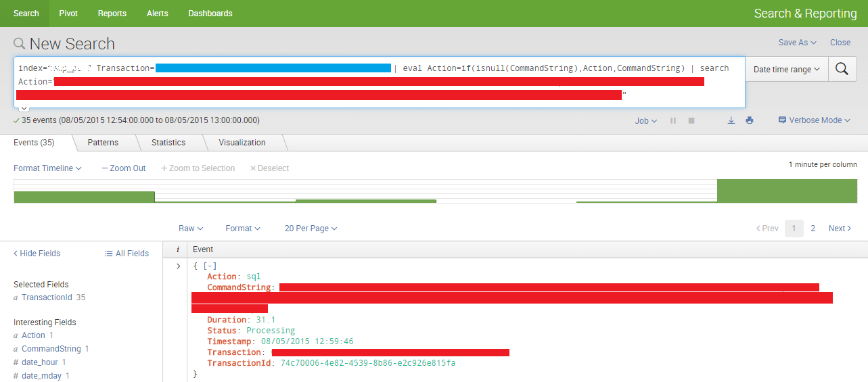Click the TransactionId selected field
The image size is (868, 382).
(x=47, y=297)
